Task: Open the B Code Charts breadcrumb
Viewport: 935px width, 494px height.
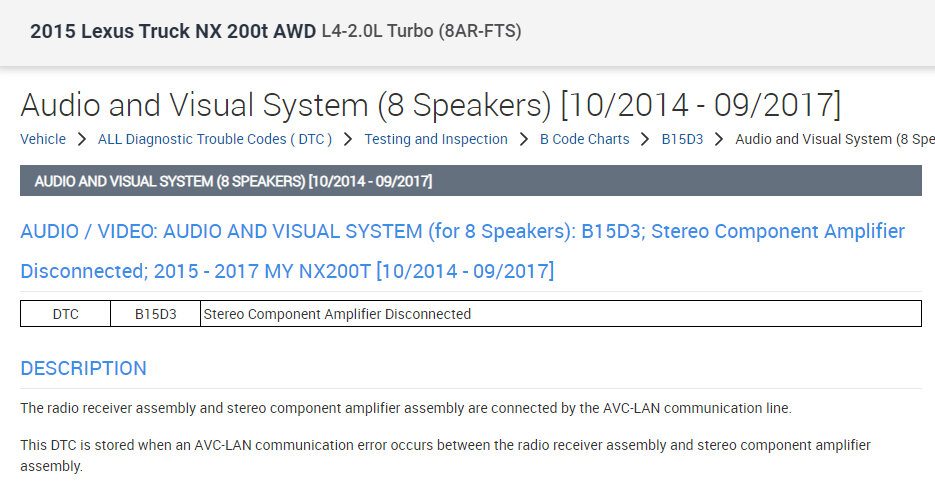Action: 584,139
